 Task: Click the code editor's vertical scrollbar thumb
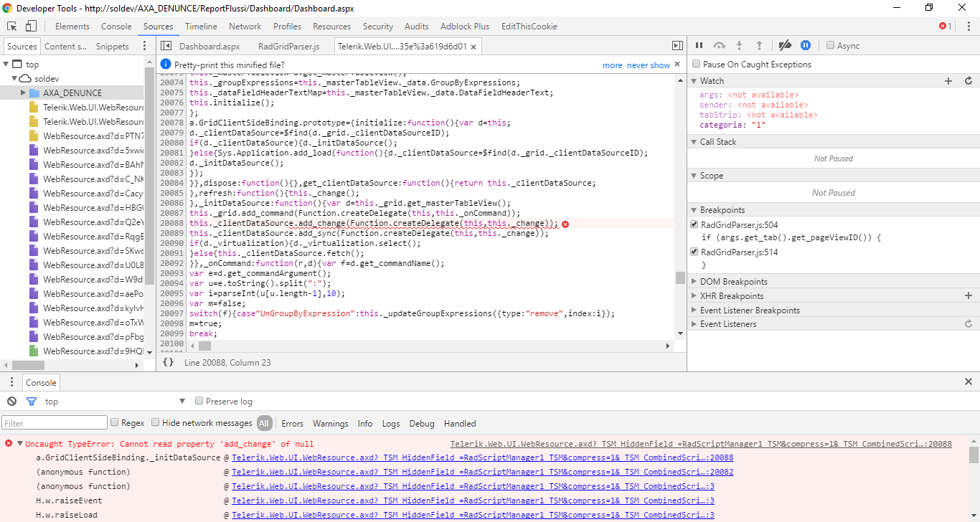[680, 277]
